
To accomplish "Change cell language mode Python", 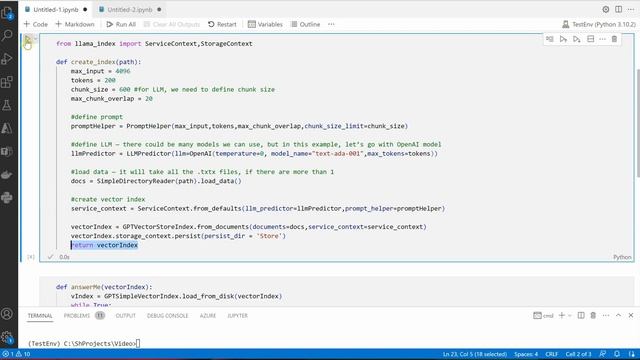I will click(x=622, y=257).
